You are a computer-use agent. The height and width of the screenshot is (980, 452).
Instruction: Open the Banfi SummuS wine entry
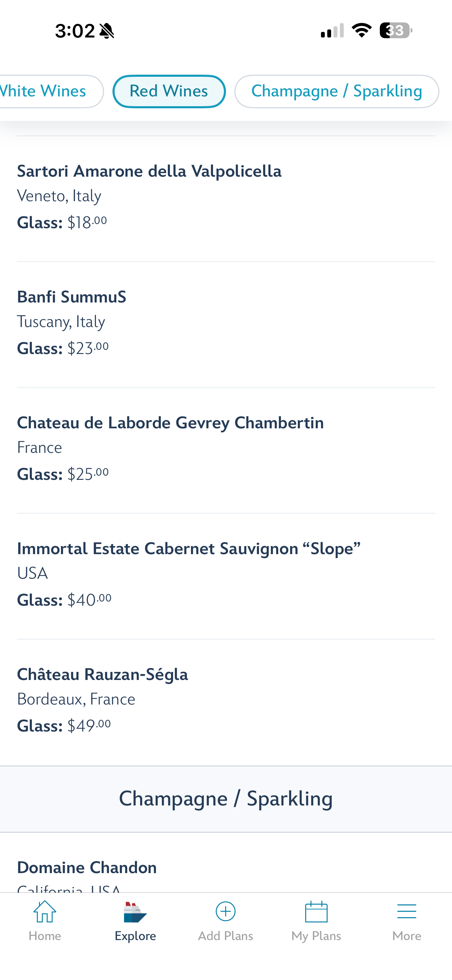[71, 297]
